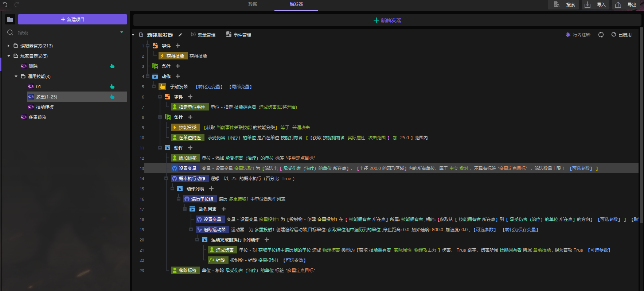Image resolution: width=644 pixels, height=291 pixels.
Task: Click the 添加标签 tag on line 12
Action: (185, 158)
